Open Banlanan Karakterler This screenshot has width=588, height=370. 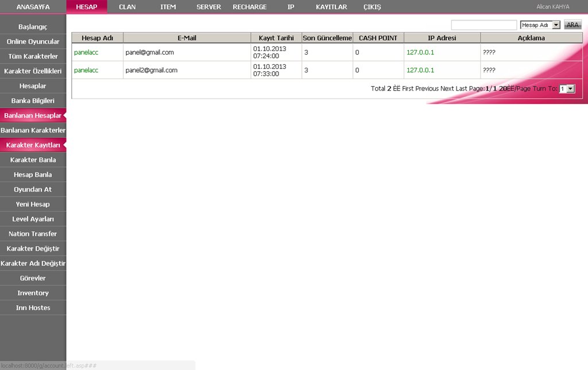33,130
